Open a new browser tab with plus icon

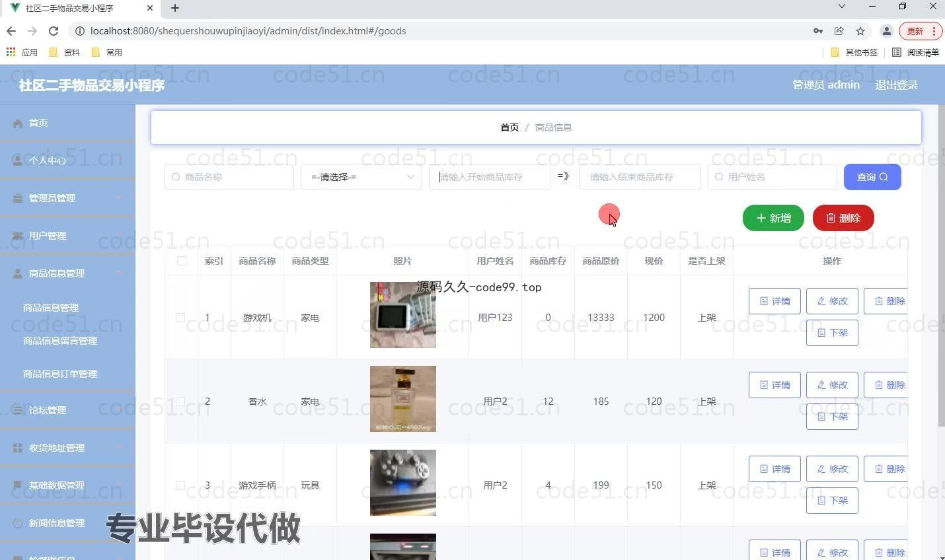click(x=175, y=8)
